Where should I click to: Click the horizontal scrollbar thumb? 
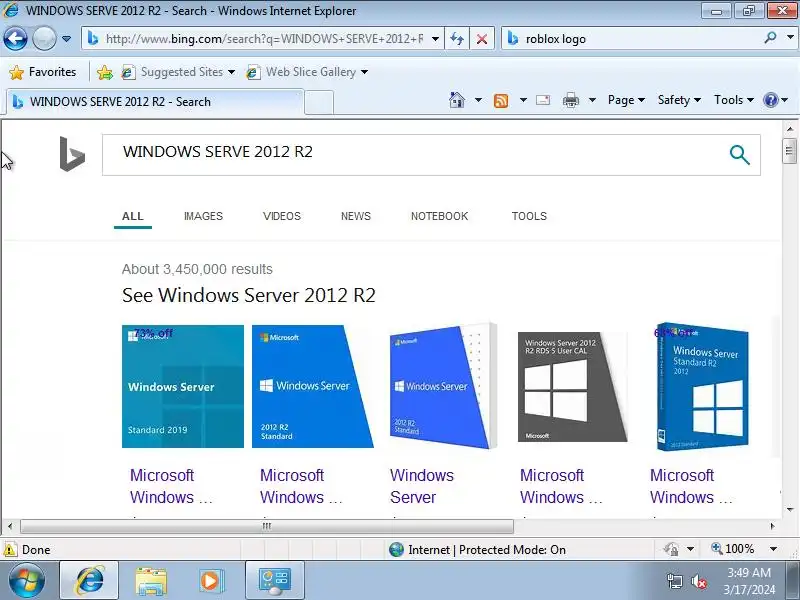coord(267,526)
